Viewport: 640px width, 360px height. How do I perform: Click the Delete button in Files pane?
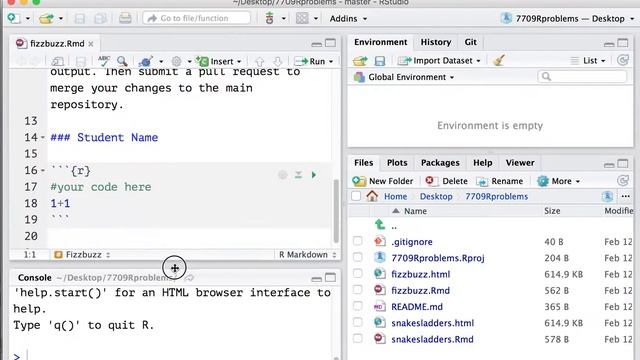[446, 181]
